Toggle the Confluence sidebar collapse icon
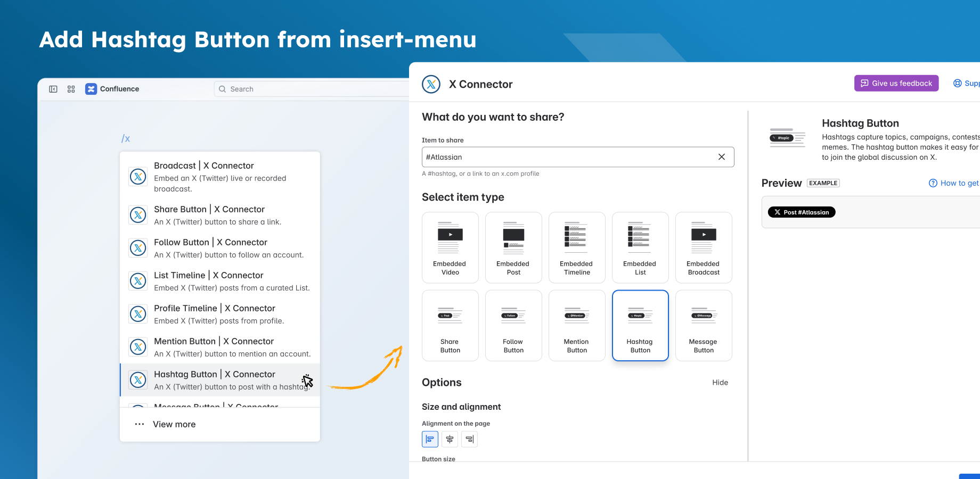The image size is (980, 479). 53,89
